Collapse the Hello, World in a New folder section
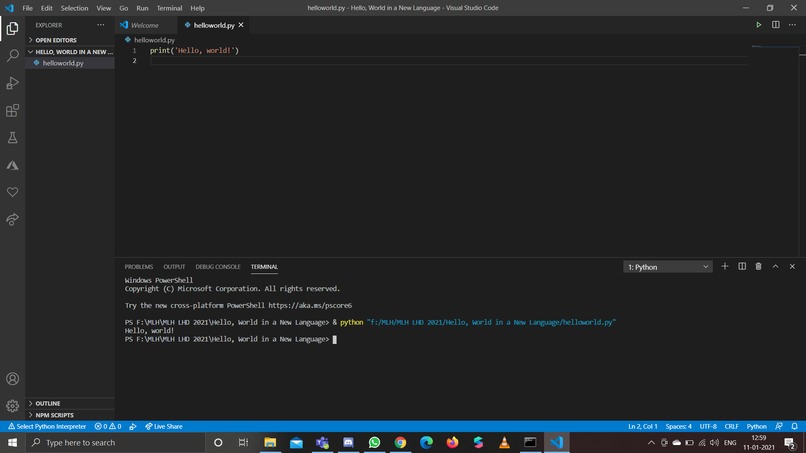806x453 pixels. pos(70,51)
